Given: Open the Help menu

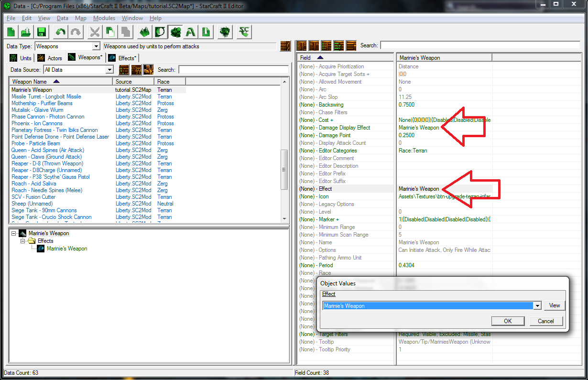Looking at the screenshot, I should coord(155,18).
